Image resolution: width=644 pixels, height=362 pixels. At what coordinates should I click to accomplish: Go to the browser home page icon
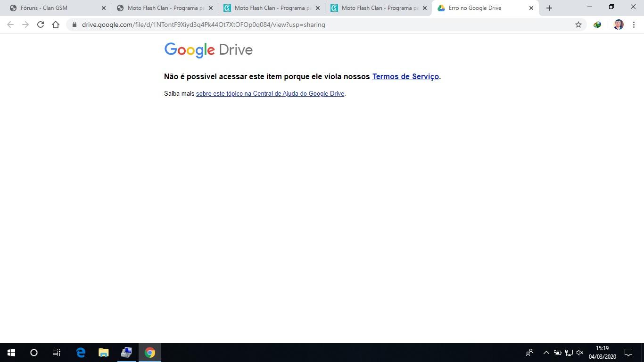tap(56, 25)
